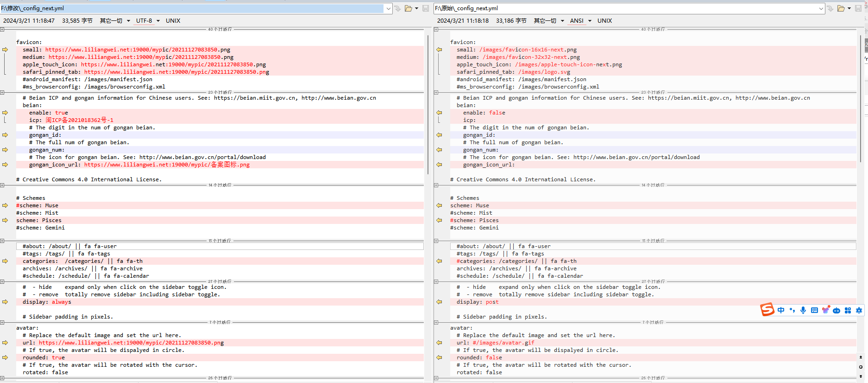Click left UNIX line ending label
Image resolution: width=868 pixels, height=383 pixels.
click(x=173, y=21)
